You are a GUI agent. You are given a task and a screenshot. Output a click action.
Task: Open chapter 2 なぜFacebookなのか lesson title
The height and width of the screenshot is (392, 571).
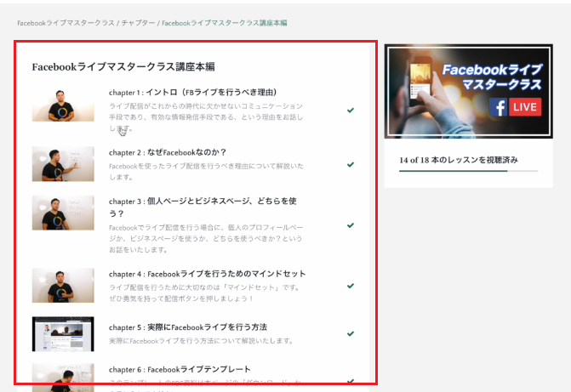point(168,152)
